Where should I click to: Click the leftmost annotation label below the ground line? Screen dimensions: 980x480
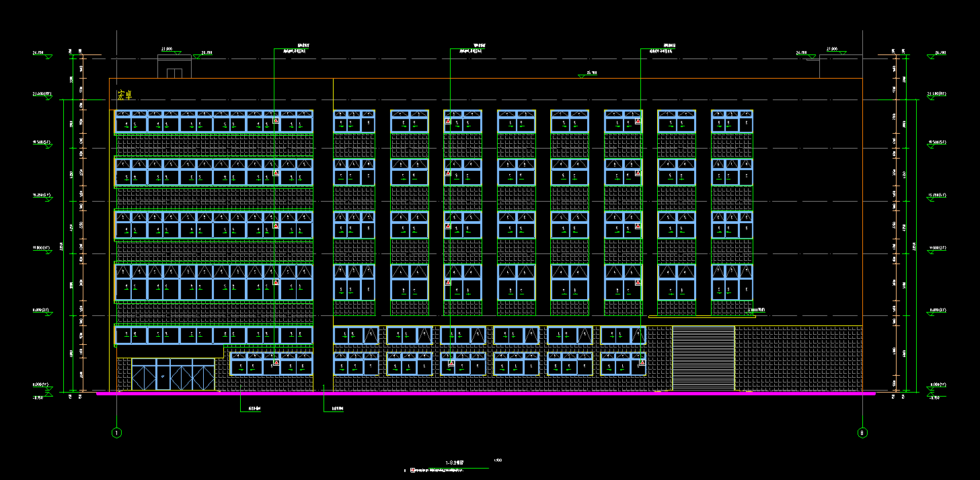[254, 408]
